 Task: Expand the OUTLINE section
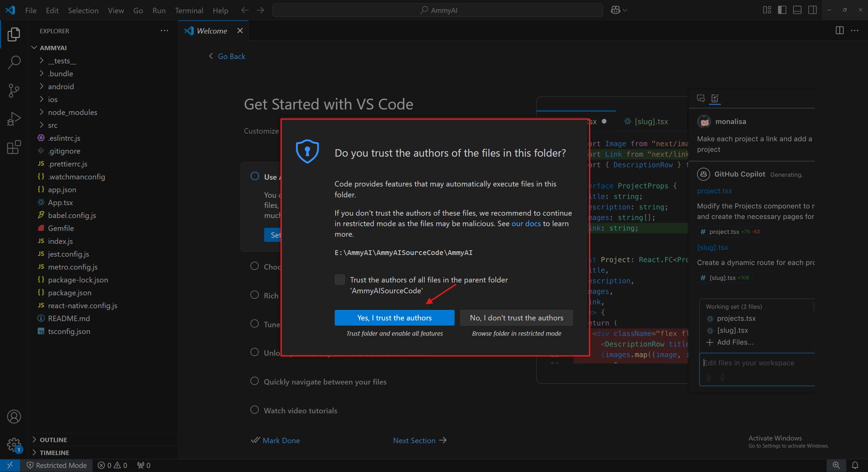pyautogui.click(x=53, y=440)
